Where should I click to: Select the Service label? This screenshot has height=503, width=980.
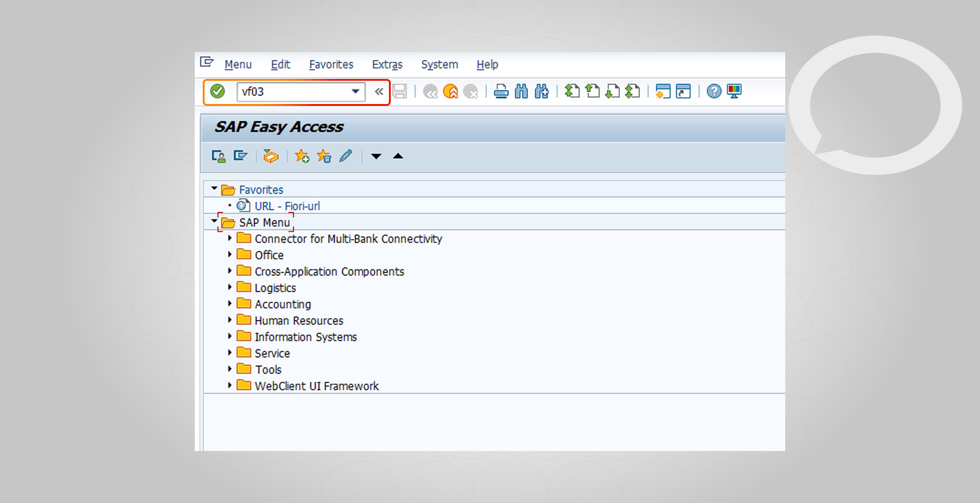pos(273,353)
